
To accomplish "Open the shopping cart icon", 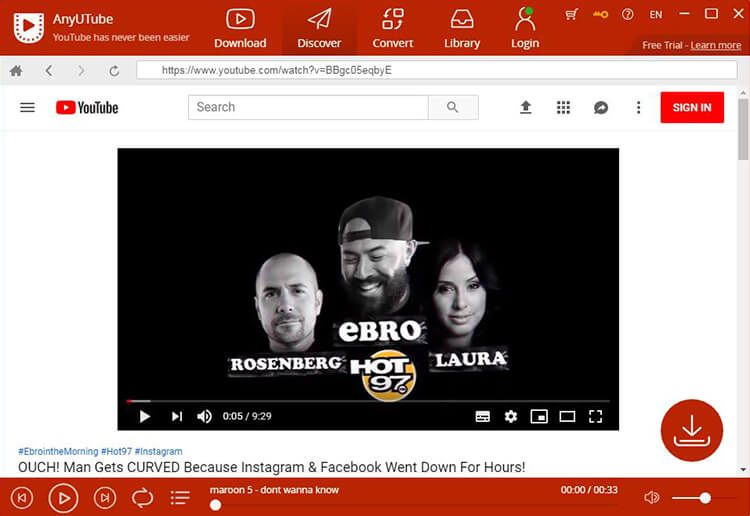I will (x=571, y=14).
